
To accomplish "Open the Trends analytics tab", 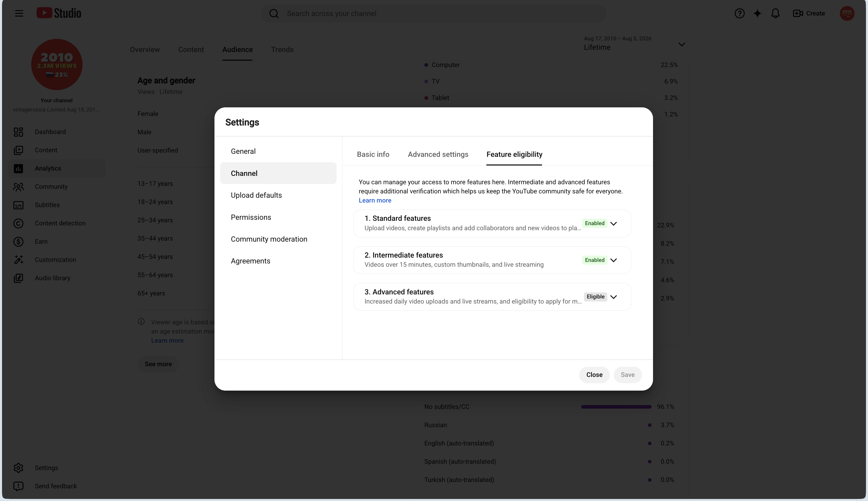I will (282, 49).
